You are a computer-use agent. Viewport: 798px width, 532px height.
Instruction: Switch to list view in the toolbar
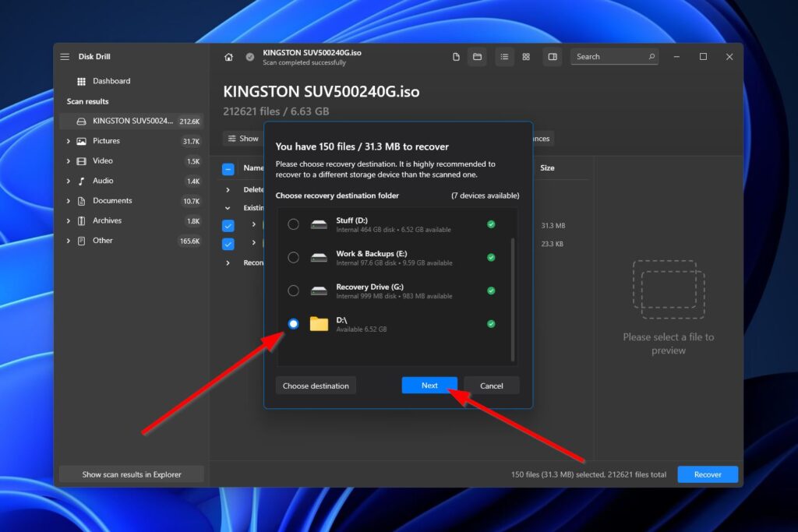coord(504,56)
